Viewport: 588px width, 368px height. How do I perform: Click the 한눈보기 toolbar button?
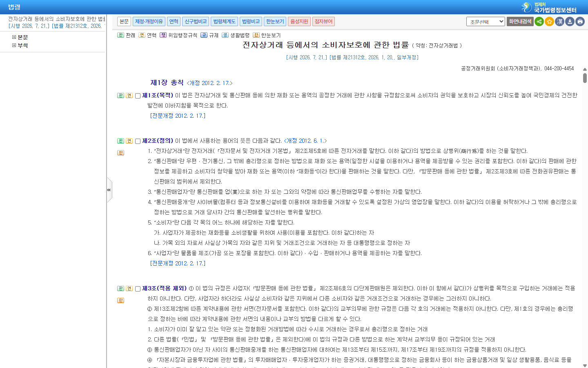tap(275, 21)
